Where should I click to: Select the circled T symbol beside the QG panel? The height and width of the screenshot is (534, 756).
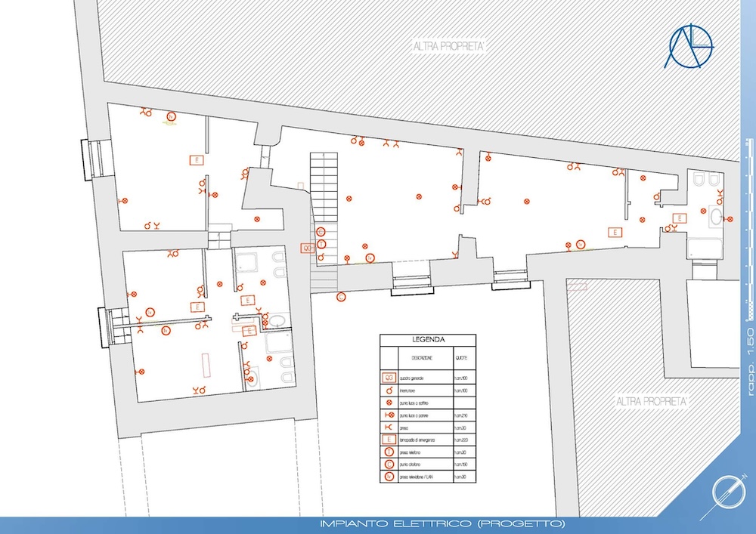tap(321, 244)
